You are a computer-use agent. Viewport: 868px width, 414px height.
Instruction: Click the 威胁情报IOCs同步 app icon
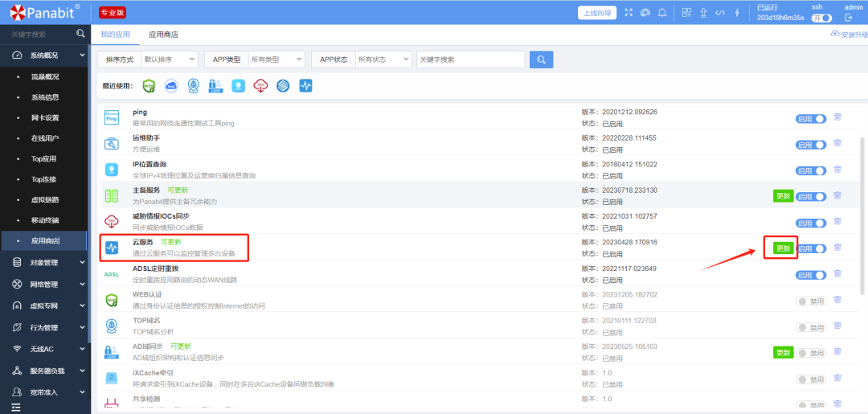(112, 221)
